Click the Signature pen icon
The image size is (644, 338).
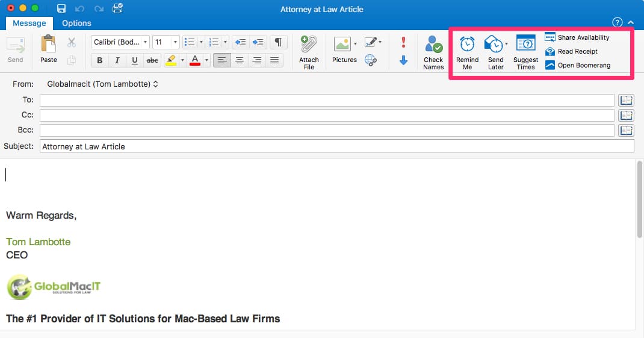click(371, 42)
